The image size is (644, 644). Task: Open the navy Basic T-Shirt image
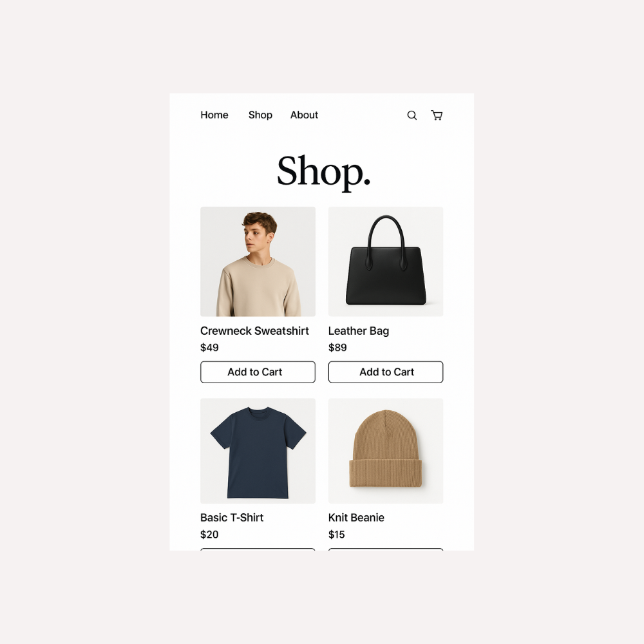(258, 451)
